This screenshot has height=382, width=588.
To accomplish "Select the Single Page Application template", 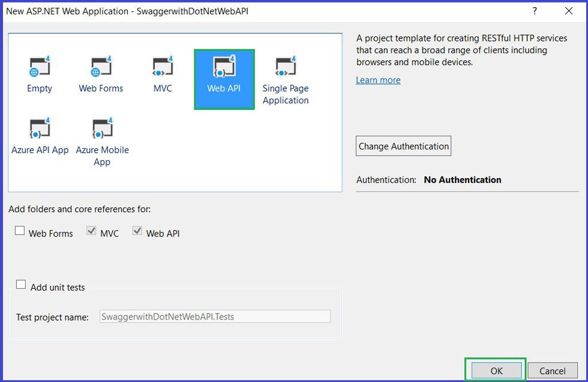I will 285,72.
